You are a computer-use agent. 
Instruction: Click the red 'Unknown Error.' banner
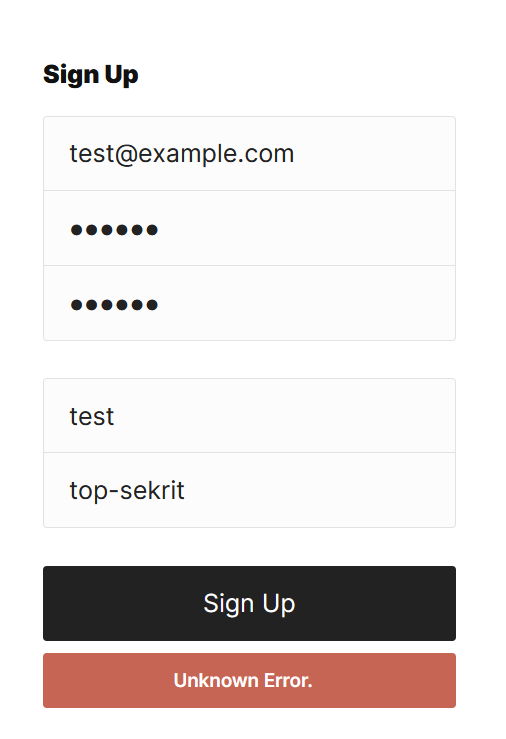pyautogui.click(x=249, y=680)
